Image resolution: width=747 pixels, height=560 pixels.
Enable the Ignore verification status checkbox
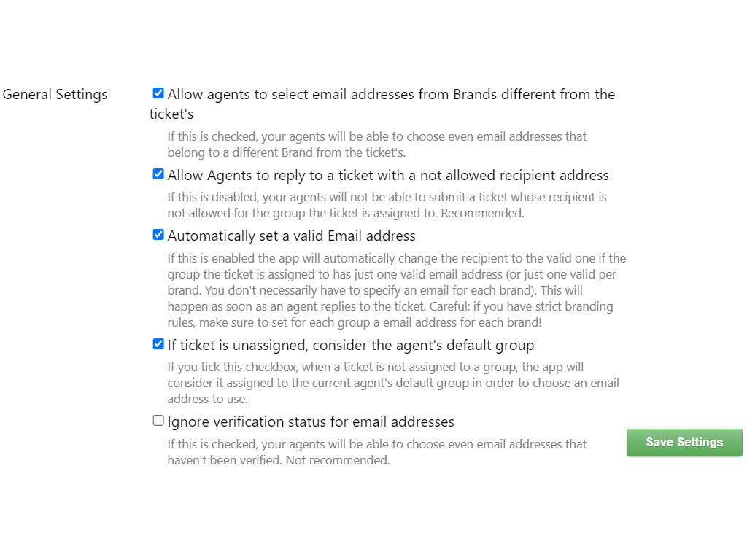[158, 421]
